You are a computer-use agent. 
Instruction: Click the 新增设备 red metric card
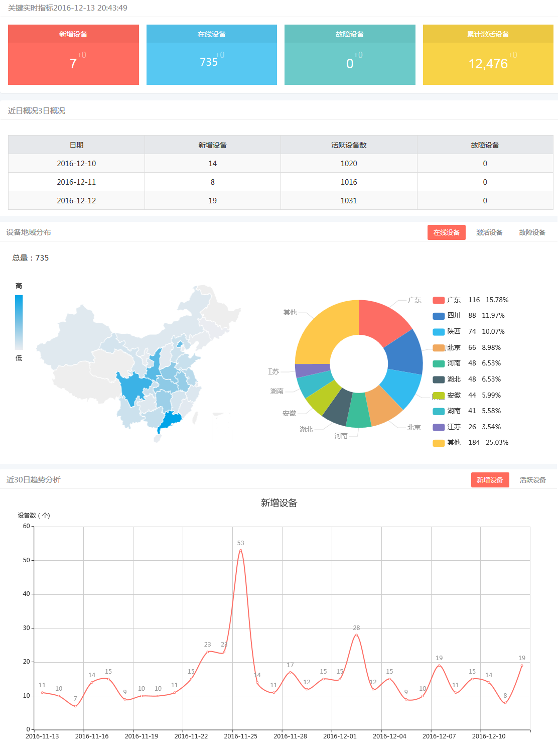pyautogui.click(x=73, y=55)
